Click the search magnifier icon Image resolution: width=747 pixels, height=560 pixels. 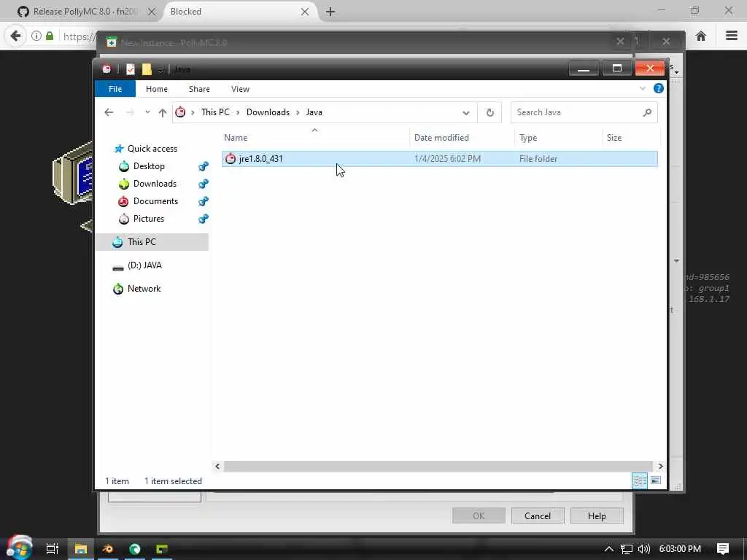[647, 112]
